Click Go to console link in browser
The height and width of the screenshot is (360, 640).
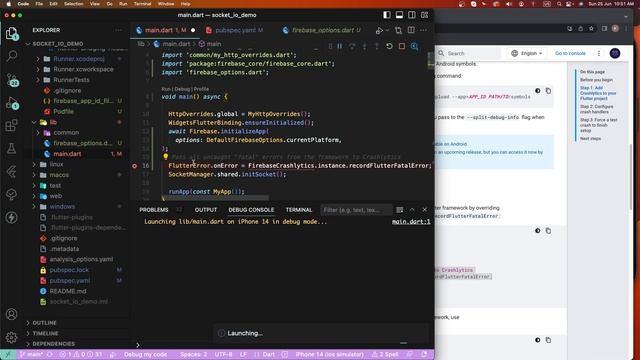pos(570,53)
